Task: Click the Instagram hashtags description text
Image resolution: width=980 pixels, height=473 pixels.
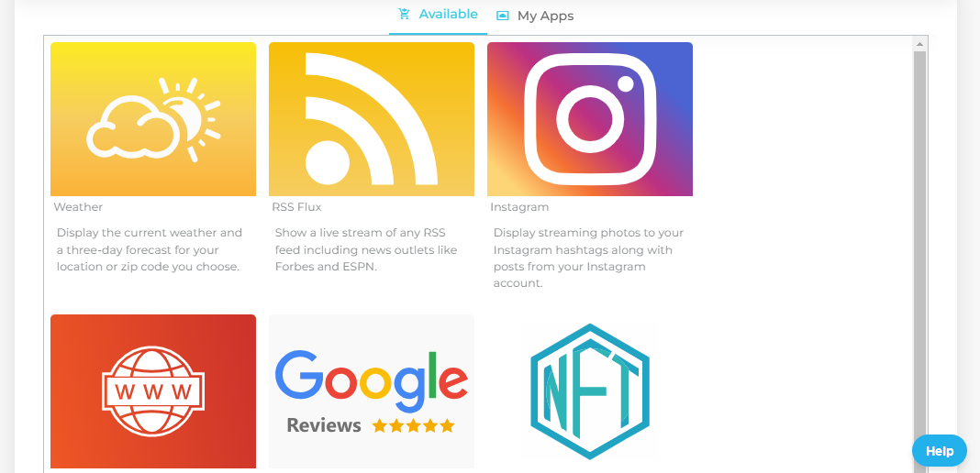Action: (x=589, y=258)
